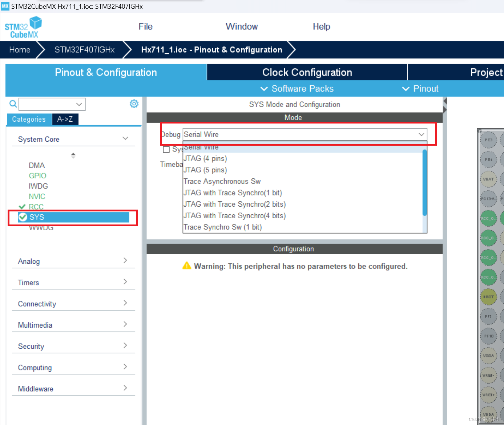Click the VBAT pin on chip
This screenshot has height=425, width=504.
(x=488, y=179)
